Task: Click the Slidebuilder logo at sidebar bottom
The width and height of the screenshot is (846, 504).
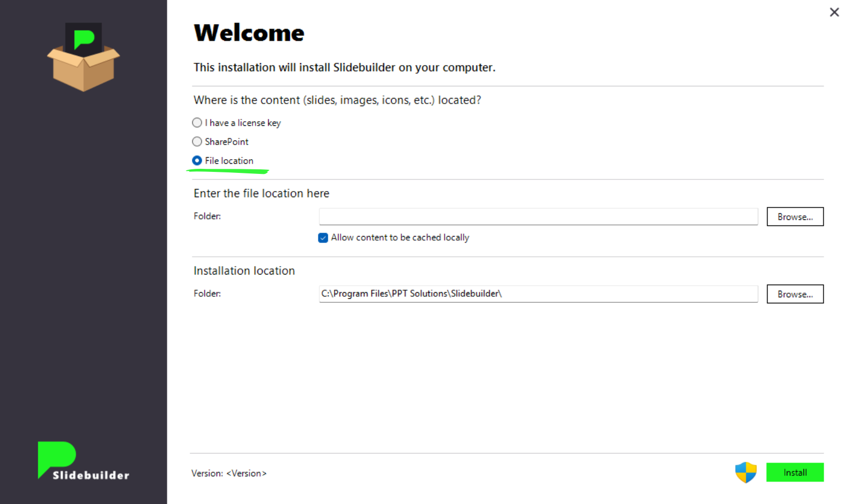Action: 83,461
